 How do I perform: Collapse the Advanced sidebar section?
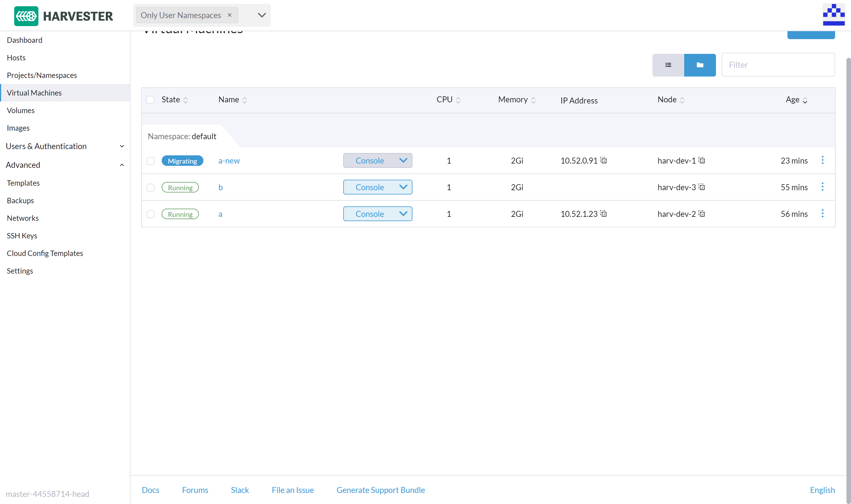coord(122,165)
